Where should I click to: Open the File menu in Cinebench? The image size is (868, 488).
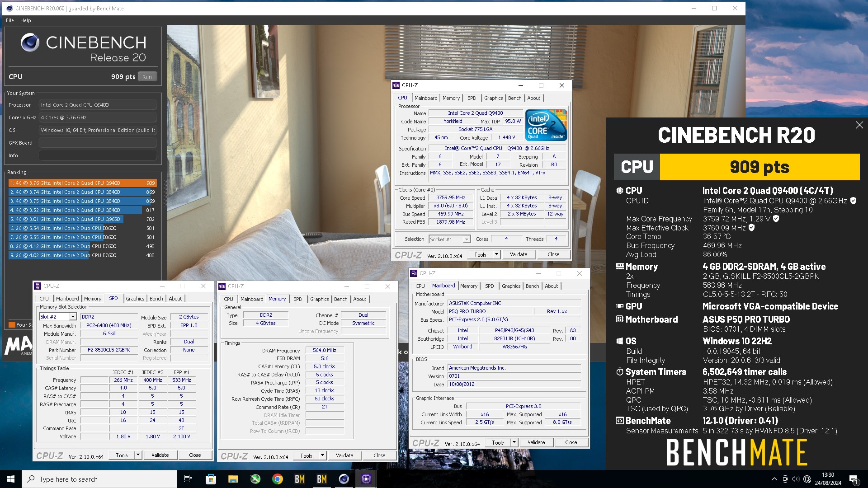click(10, 20)
